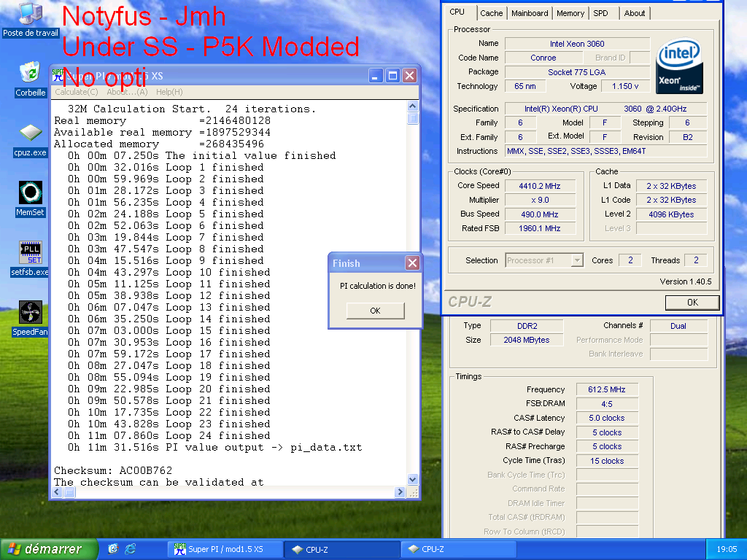
Task: Click the Internet Explorer quick launch icon
Action: tap(130, 549)
